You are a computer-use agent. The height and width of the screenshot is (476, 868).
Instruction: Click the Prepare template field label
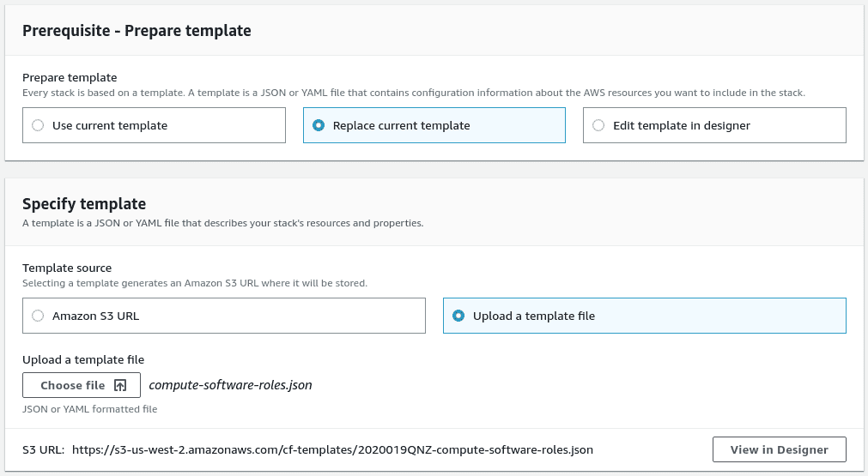point(70,78)
